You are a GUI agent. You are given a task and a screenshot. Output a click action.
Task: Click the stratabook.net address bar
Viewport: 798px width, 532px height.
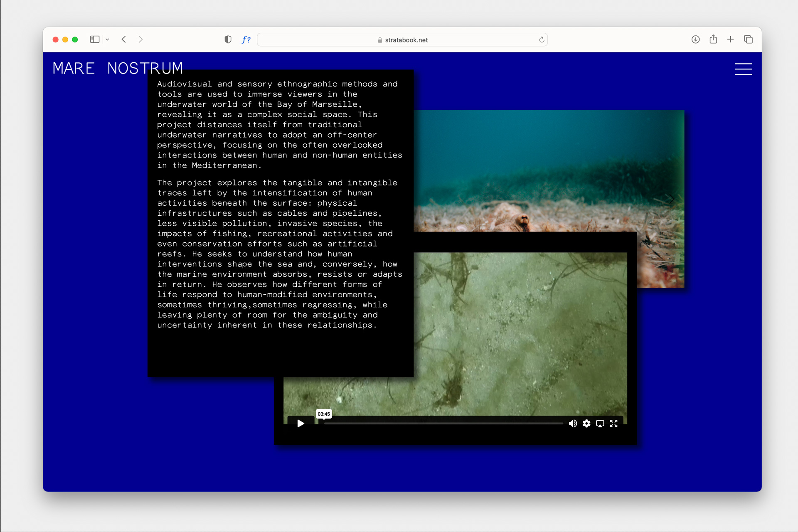click(402, 40)
